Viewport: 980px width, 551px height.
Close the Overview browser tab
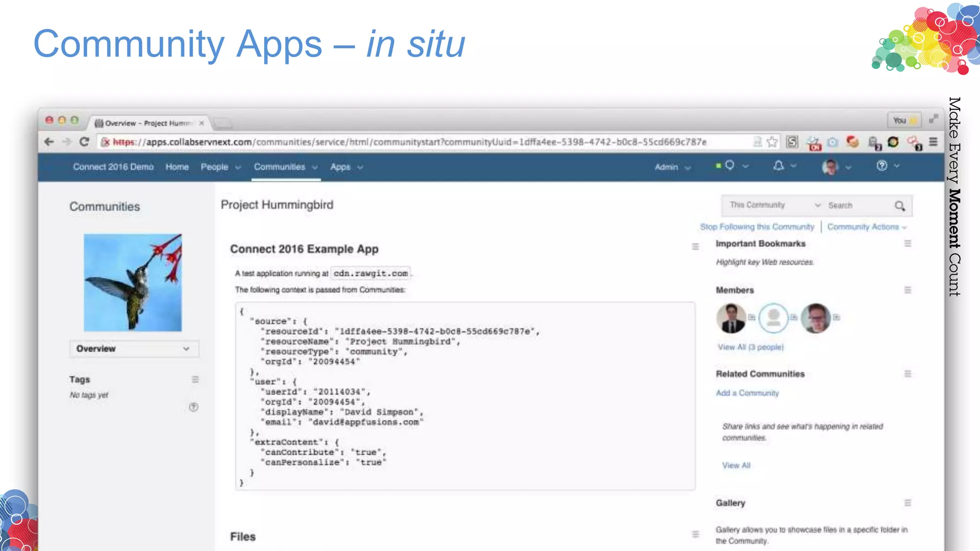(201, 123)
